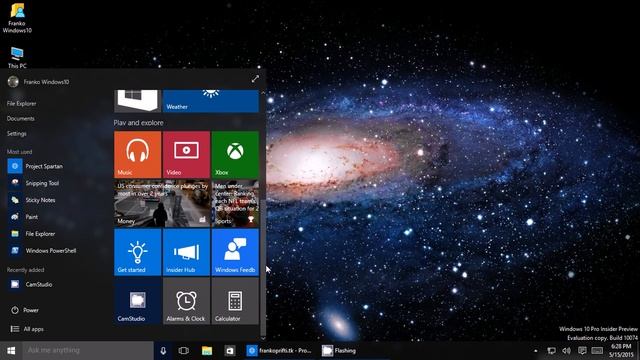Viewport: 640px width, 360px height.
Task: Switch to the Flashing taskbar window
Action: coord(339,351)
